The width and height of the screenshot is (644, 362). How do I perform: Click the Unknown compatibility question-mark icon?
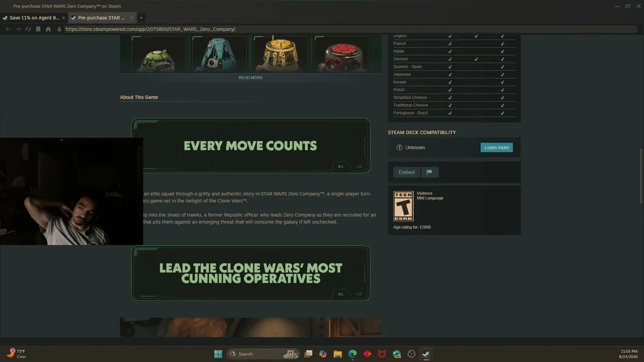399,147
